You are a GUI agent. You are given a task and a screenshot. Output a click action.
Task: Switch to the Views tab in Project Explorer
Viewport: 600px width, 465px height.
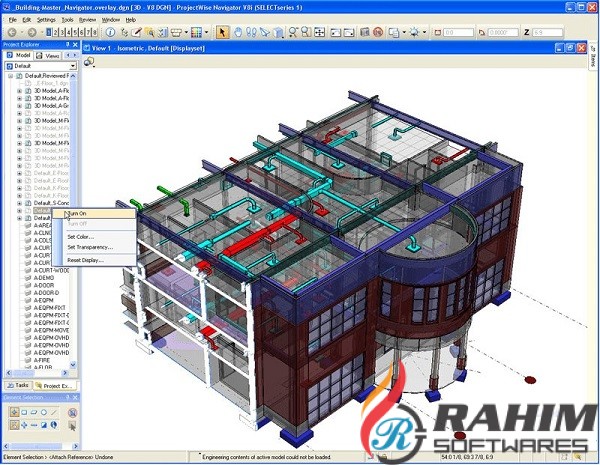[47, 55]
